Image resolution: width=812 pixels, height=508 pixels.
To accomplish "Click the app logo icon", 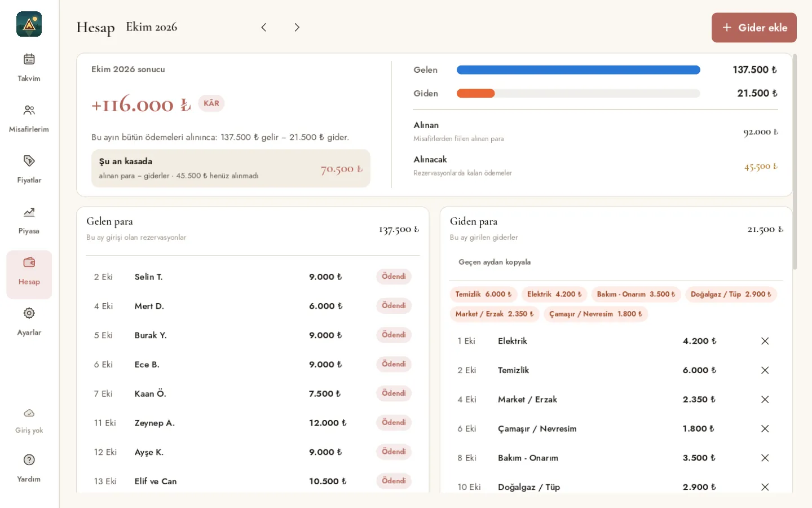I will tap(29, 24).
